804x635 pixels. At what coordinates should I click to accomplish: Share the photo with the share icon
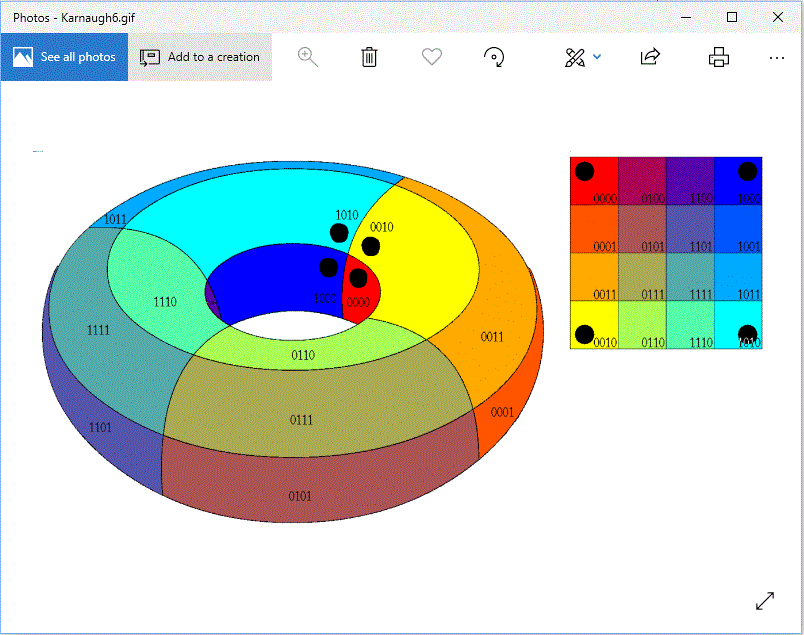[x=650, y=57]
